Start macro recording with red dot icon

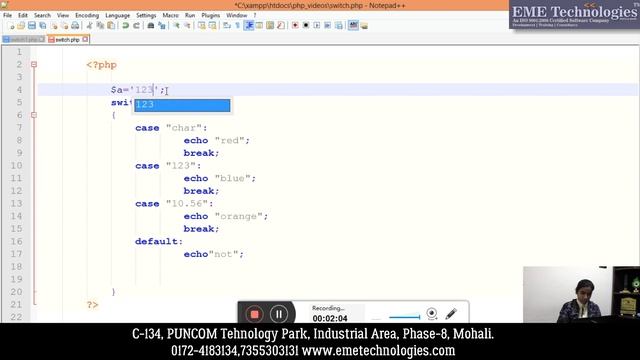pos(295,26)
